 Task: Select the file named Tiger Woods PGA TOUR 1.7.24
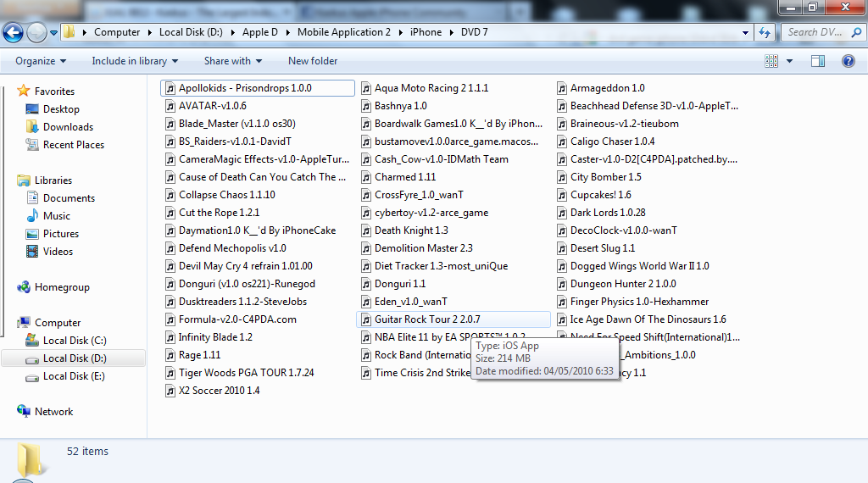[247, 373]
